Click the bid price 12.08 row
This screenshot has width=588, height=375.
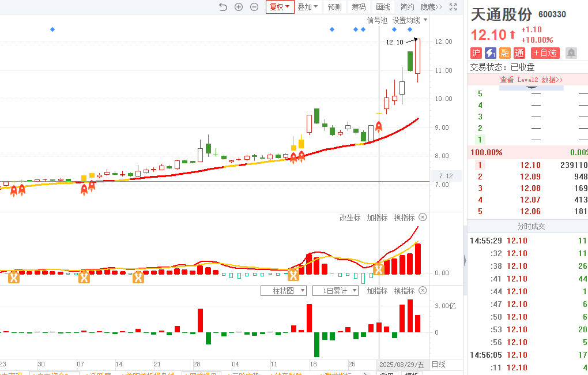(x=527, y=188)
